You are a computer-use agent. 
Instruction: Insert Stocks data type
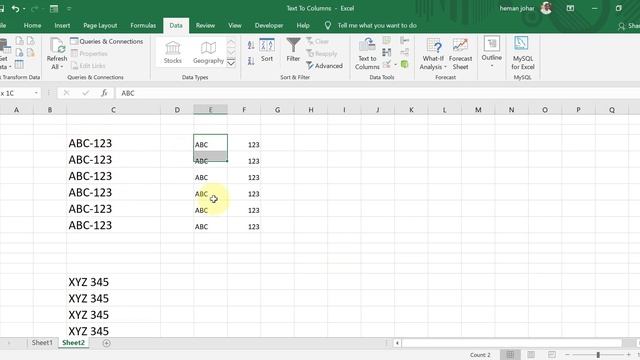[x=173, y=52]
